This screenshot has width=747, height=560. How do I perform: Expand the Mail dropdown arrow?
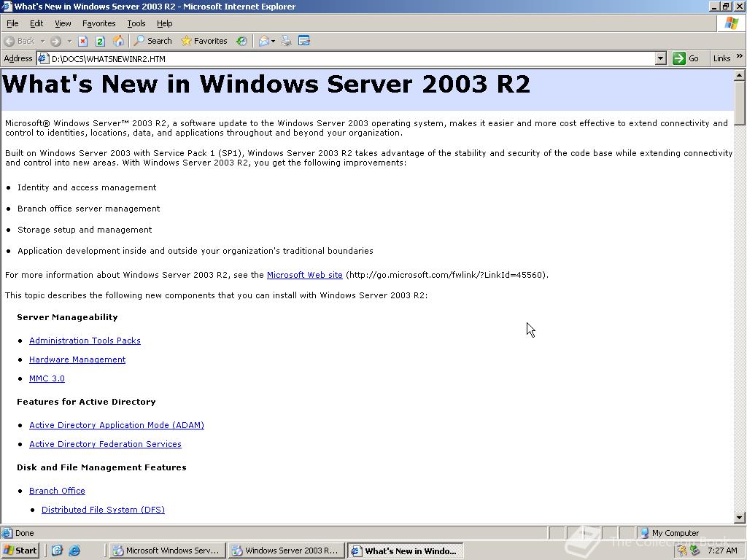pos(274,41)
